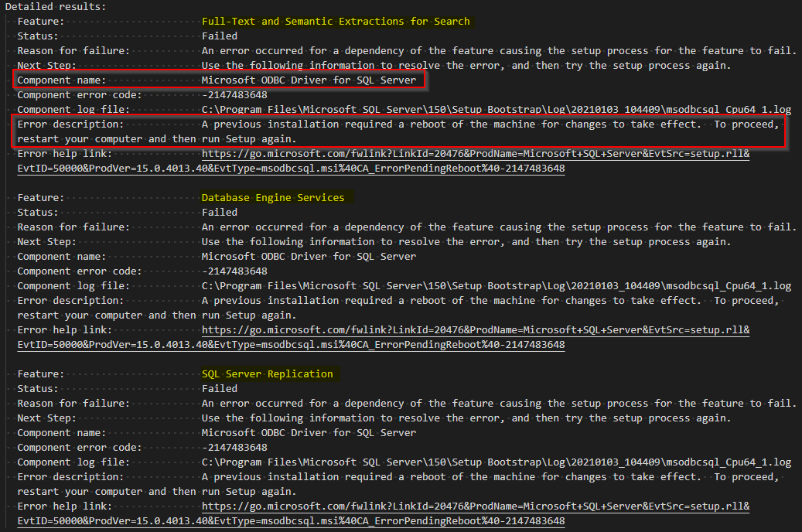Click the 'Failed' status of Full-Text feature

(220, 36)
